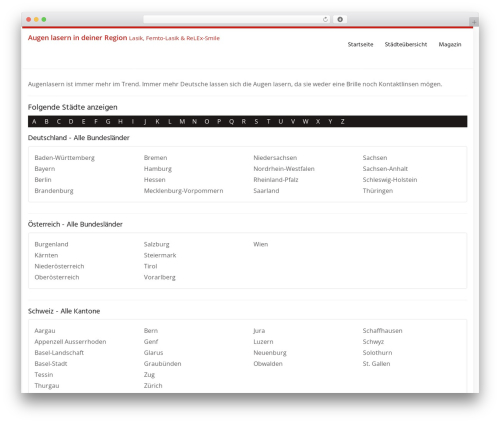Open the Bayern link
This screenshot has height=423, width=500.
click(45, 169)
